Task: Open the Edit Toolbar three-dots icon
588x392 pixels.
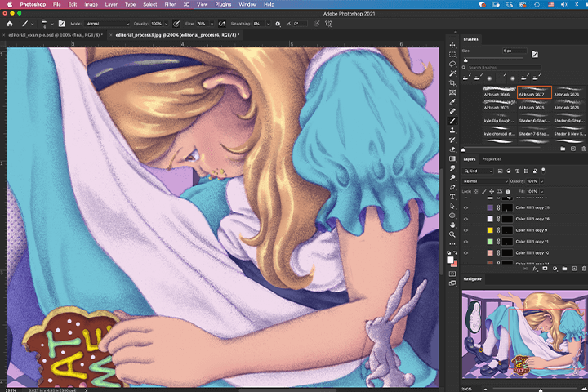Action: (452, 244)
